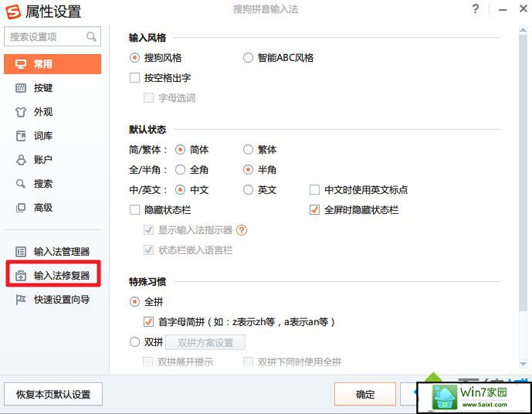The width and height of the screenshot is (532, 414).
Task: Click the stacked squares icon beside 高级
Action: [21, 208]
